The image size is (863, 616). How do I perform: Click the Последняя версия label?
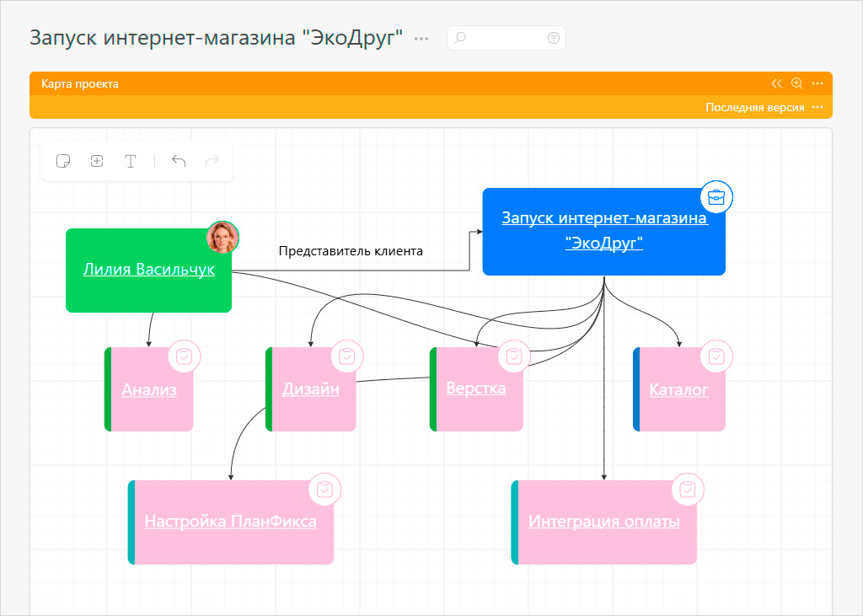(754, 107)
